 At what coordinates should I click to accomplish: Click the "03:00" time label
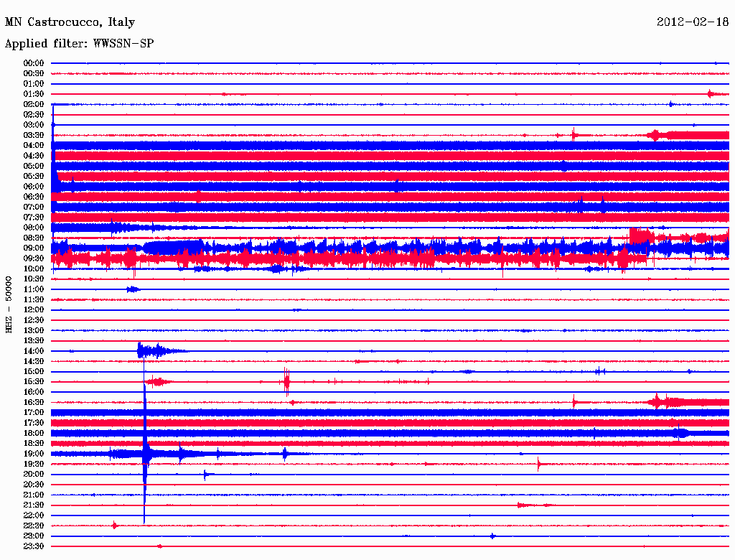[33, 125]
